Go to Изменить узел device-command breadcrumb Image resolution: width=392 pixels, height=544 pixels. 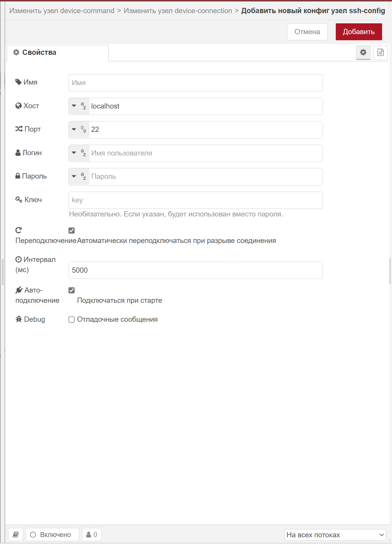pos(62,11)
